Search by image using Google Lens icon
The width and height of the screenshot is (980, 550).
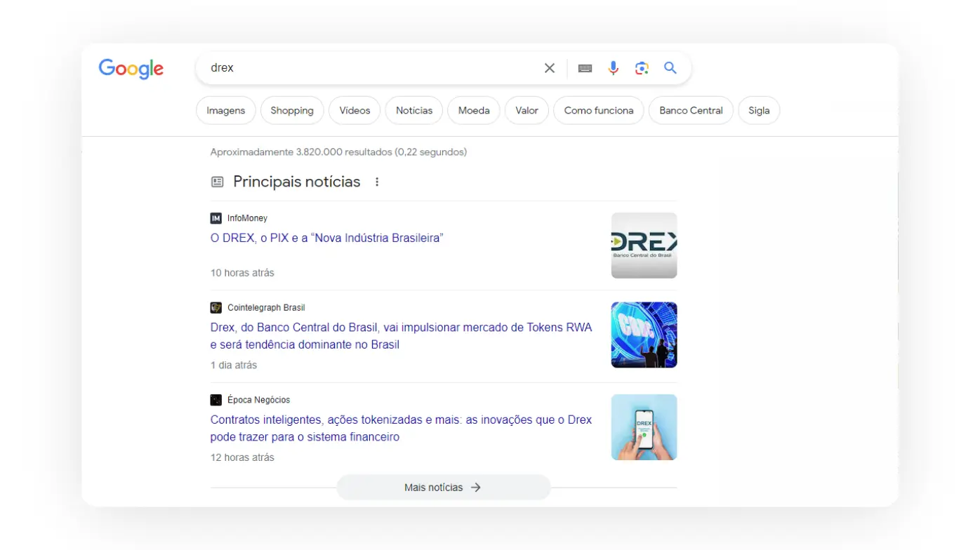[x=641, y=67]
